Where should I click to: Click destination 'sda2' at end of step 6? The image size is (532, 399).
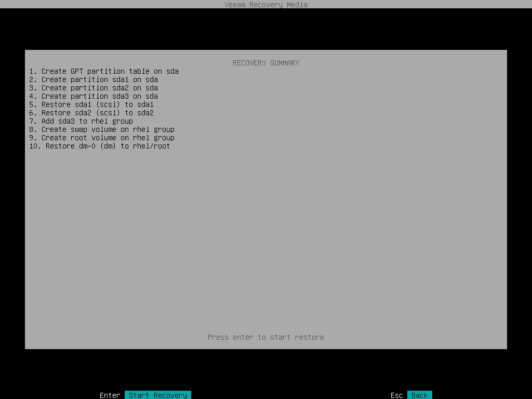point(145,113)
